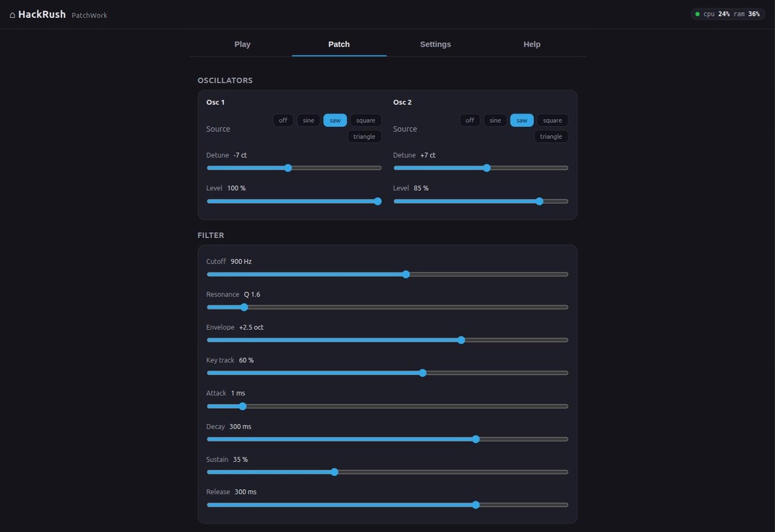Screen dimensions: 775x532
Task: Click the +2.5 oct envelope value
Action: [251, 327]
